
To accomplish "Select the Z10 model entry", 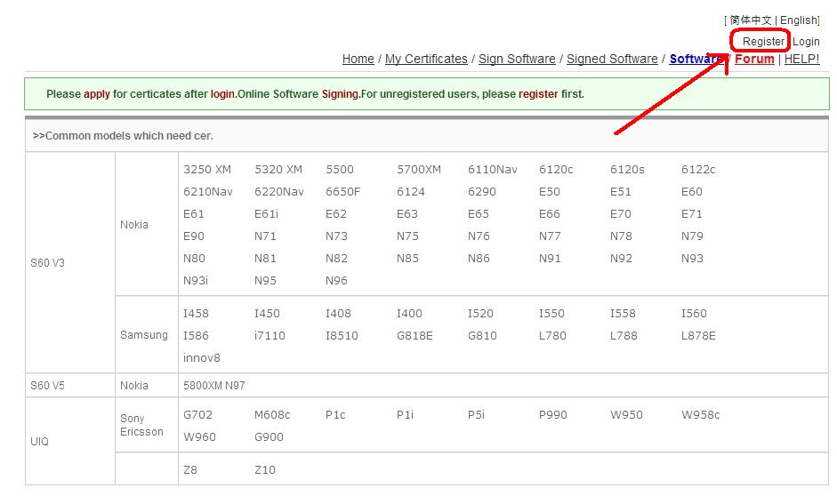I will coord(264,470).
